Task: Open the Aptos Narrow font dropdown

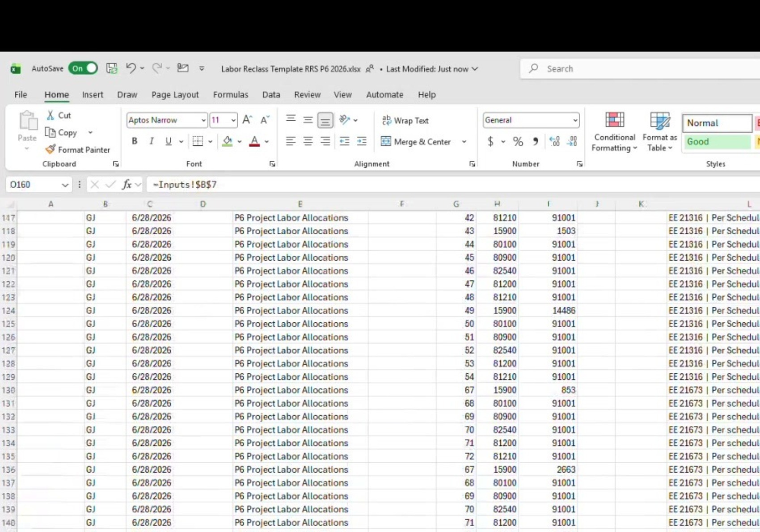Action: pyautogui.click(x=203, y=120)
